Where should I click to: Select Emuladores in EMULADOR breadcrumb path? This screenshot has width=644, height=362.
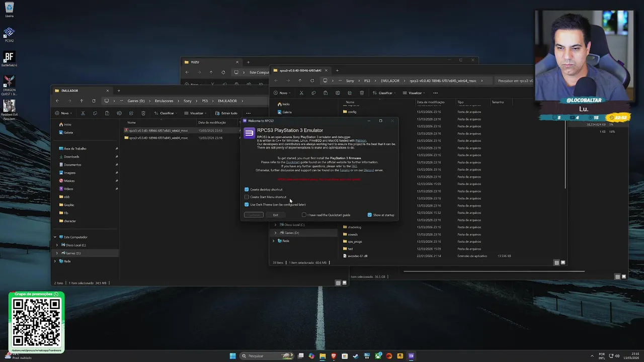tap(164, 101)
